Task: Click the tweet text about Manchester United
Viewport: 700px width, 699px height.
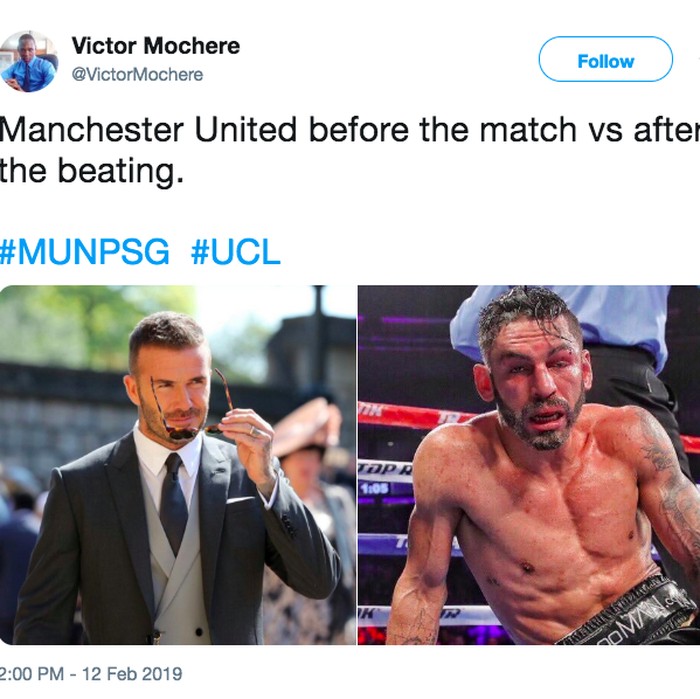Action: pos(350,150)
